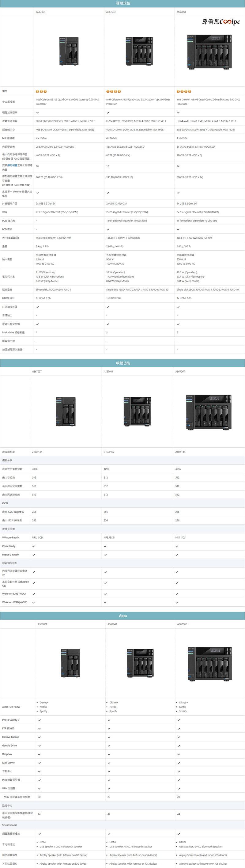The height and width of the screenshot is (868, 245).
Task: Click Citrix Ready checkmark for AS6702T
Action: [x=34, y=546]
